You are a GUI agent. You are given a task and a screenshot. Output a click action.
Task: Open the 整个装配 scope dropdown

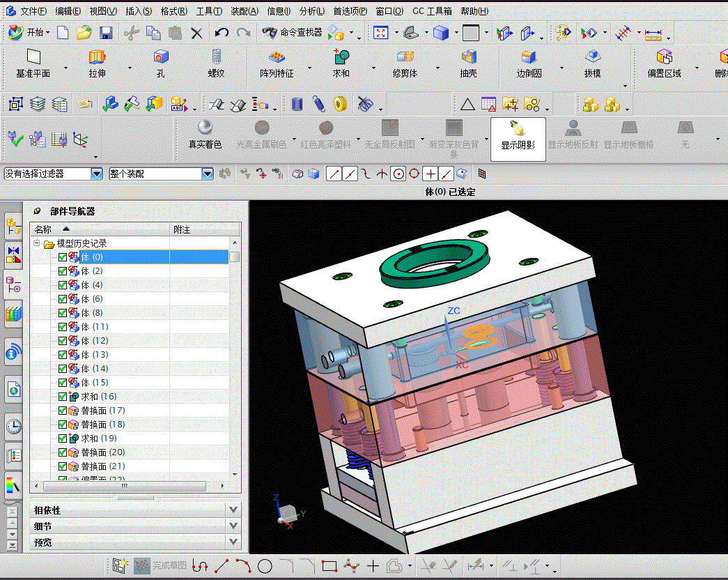[x=207, y=174]
